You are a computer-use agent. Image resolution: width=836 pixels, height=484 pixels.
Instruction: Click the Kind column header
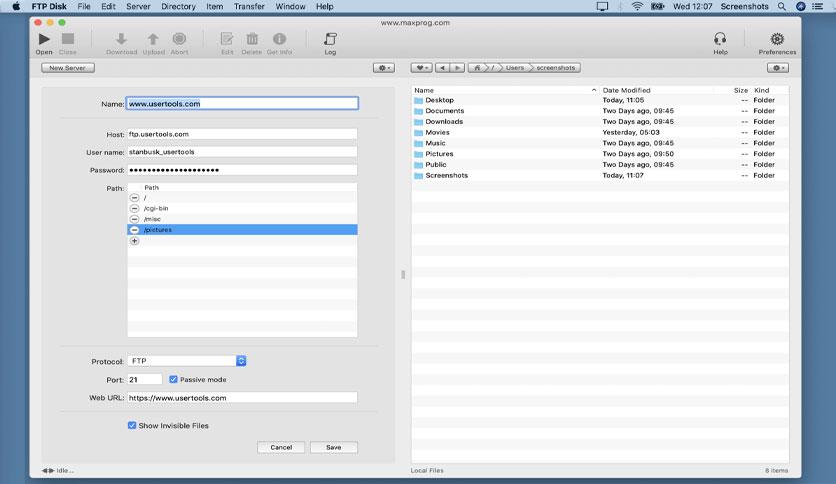[761, 90]
